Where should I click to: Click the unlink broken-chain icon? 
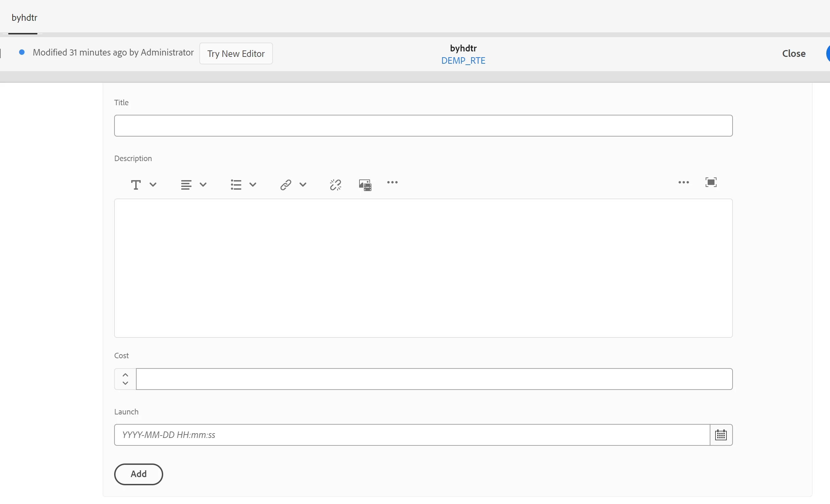pyautogui.click(x=336, y=185)
